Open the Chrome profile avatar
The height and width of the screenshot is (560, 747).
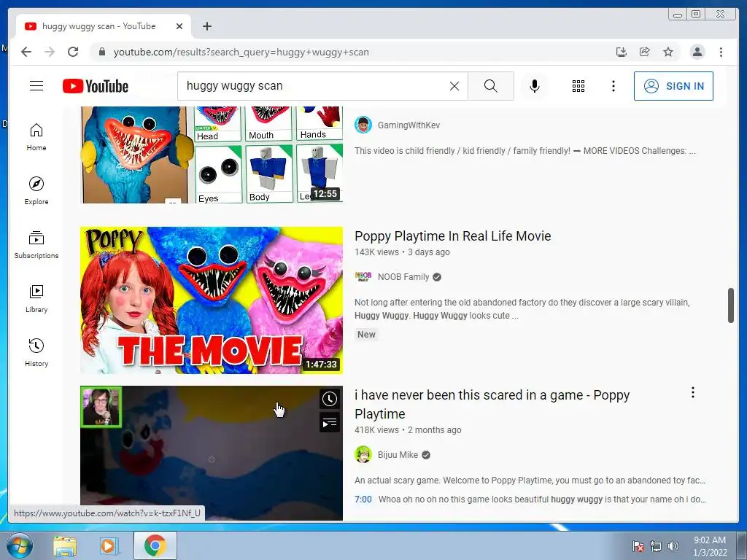point(697,52)
